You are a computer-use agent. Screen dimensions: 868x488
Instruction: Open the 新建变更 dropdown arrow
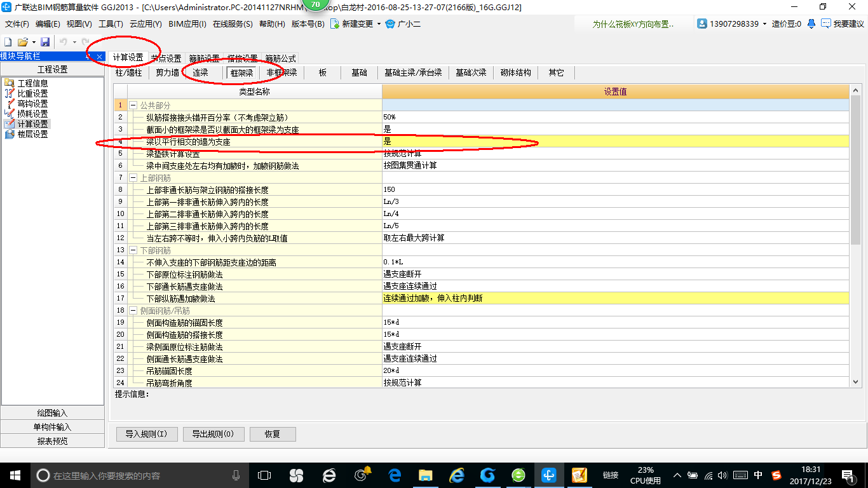click(379, 24)
